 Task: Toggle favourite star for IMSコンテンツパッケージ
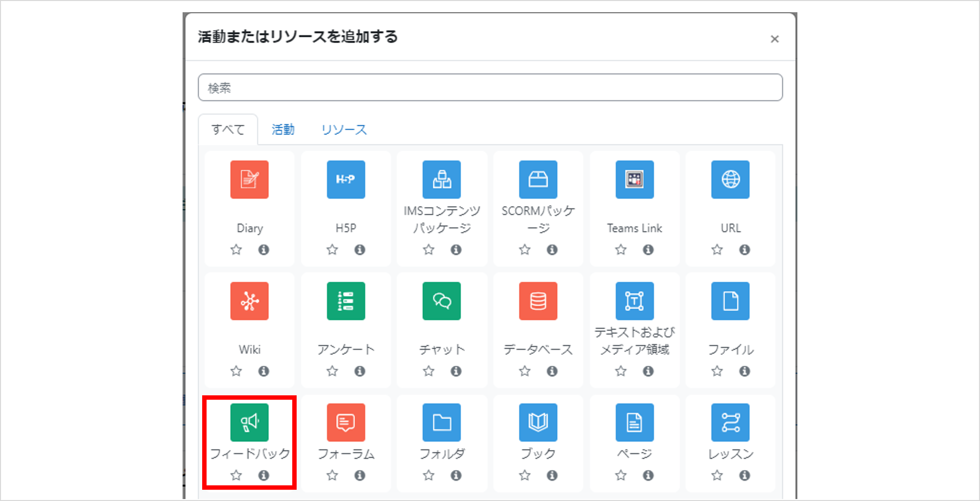[x=429, y=250]
